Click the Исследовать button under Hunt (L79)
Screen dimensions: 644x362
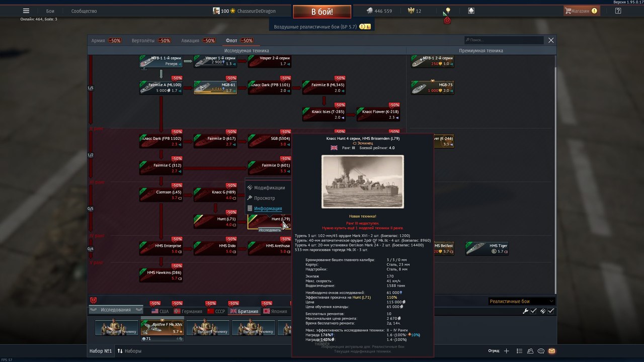click(270, 230)
